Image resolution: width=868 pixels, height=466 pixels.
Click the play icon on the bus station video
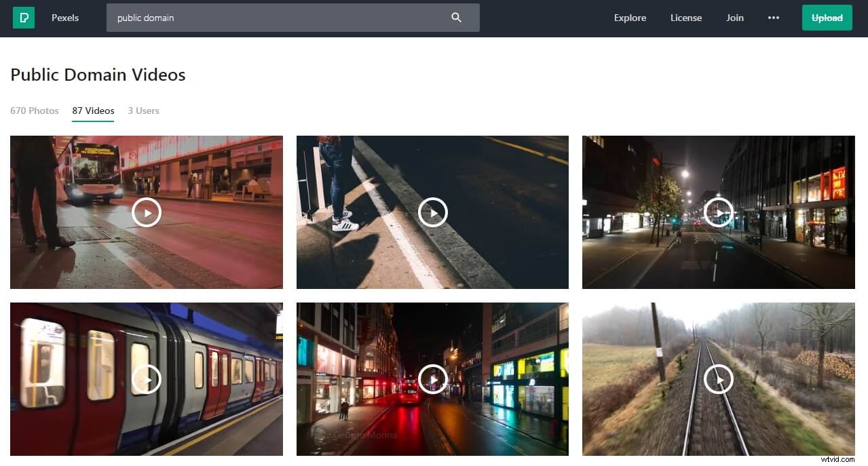(x=147, y=212)
